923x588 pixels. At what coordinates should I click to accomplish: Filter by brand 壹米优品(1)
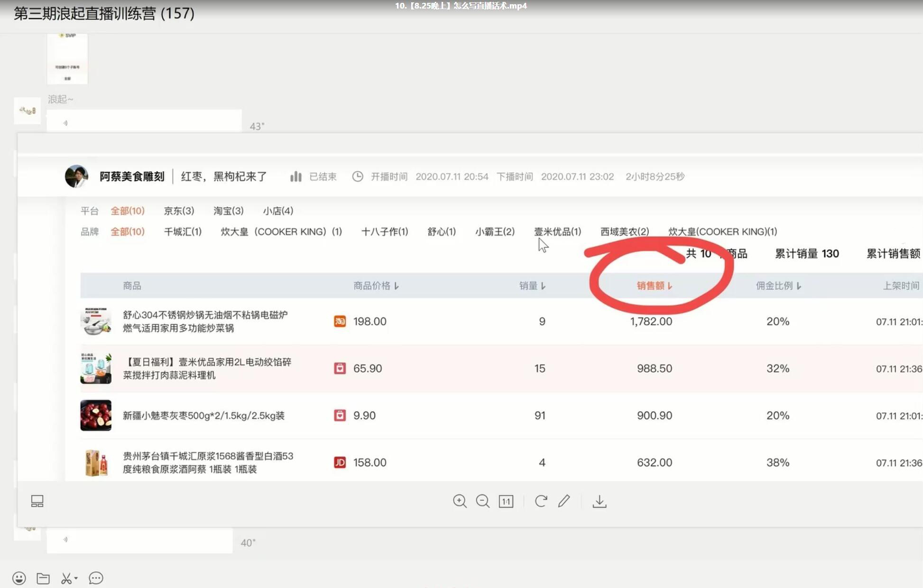pos(557,231)
